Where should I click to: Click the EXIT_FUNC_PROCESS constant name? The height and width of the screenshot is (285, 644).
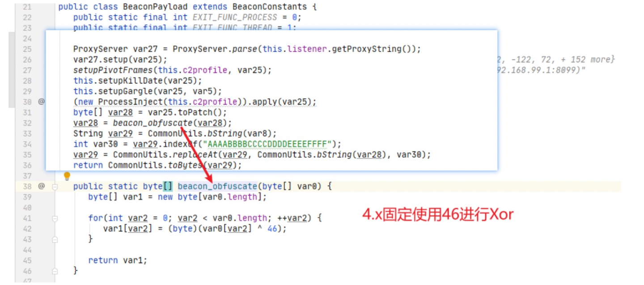pos(235,17)
